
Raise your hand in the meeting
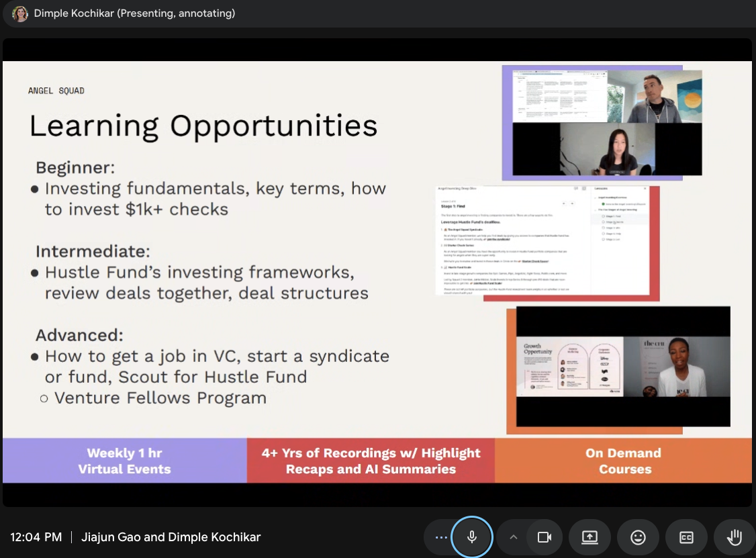tap(735, 537)
